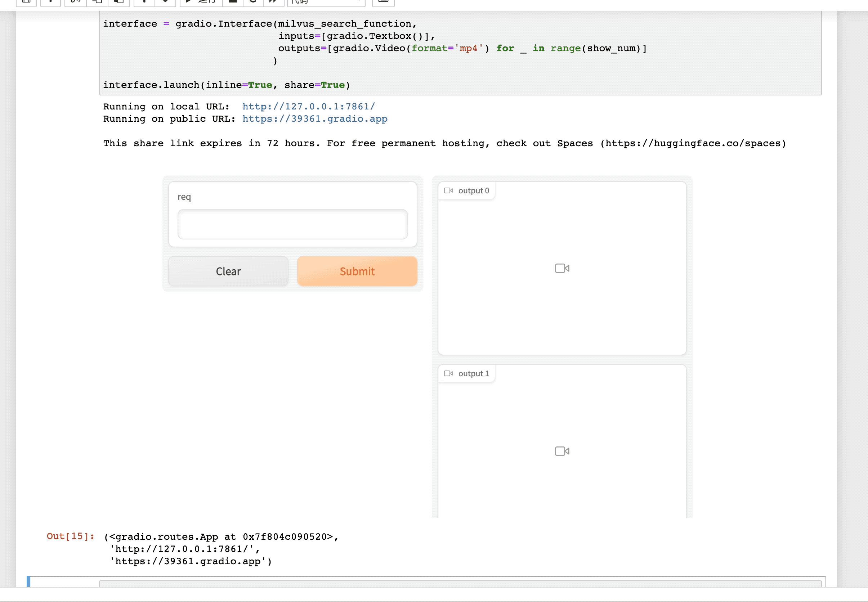
Task: Click the restart-and-run-all fast-forward icon
Action: point(273,2)
